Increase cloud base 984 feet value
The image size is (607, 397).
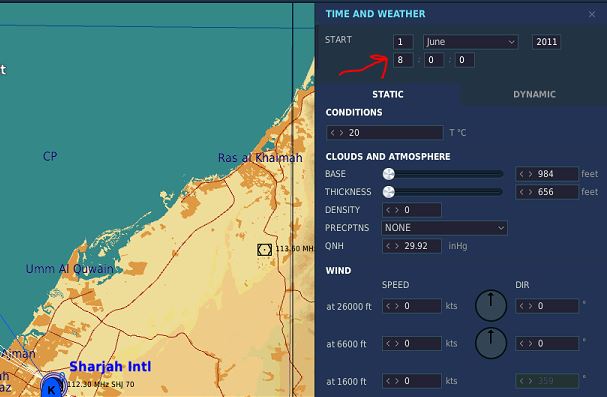(x=530, y=174)
